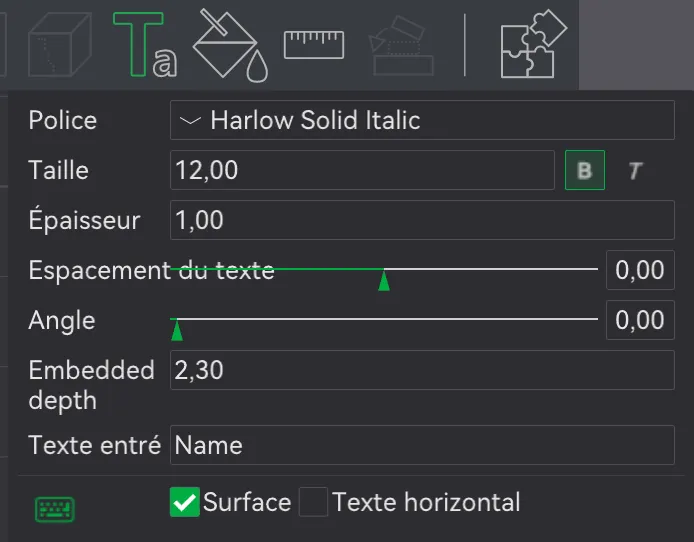This screenshot has height=542, width=694.
Task: Click the Espacement du texte value box
Action: click(640, 270)
